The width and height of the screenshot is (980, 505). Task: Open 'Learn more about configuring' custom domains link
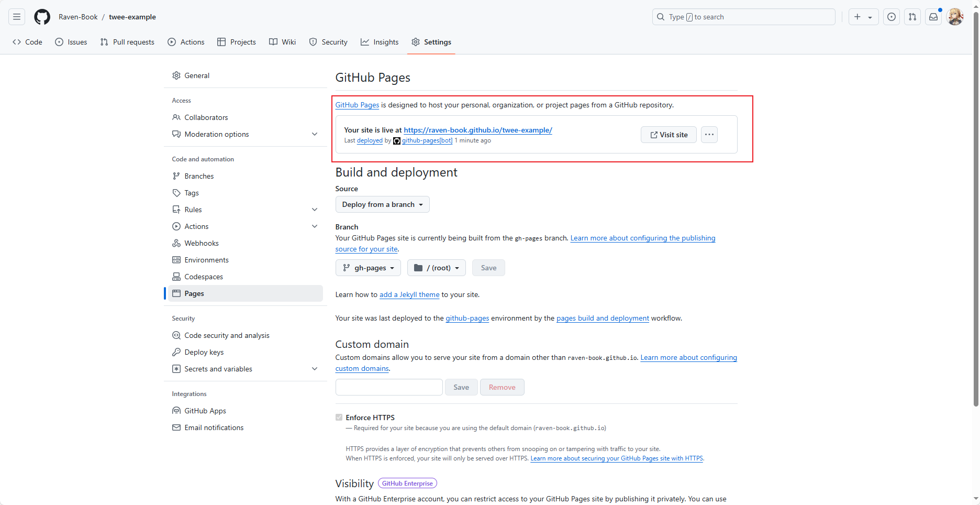(x=689, y=357)
